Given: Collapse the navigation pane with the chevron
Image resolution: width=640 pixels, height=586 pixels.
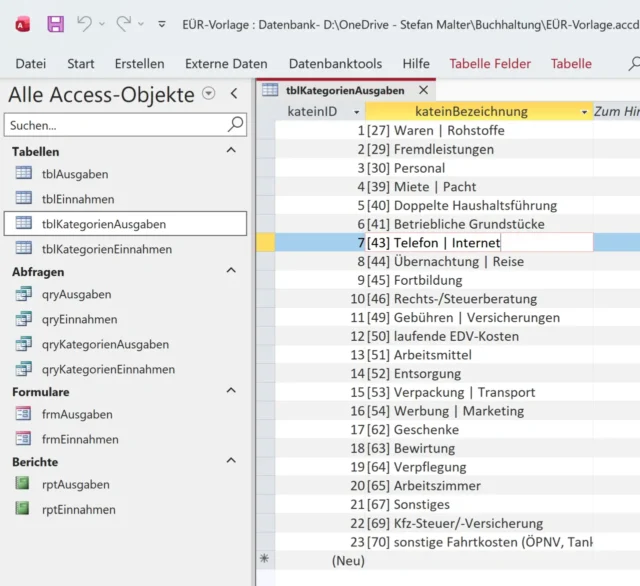Looking at the screenshot, I should click(234, 94).
